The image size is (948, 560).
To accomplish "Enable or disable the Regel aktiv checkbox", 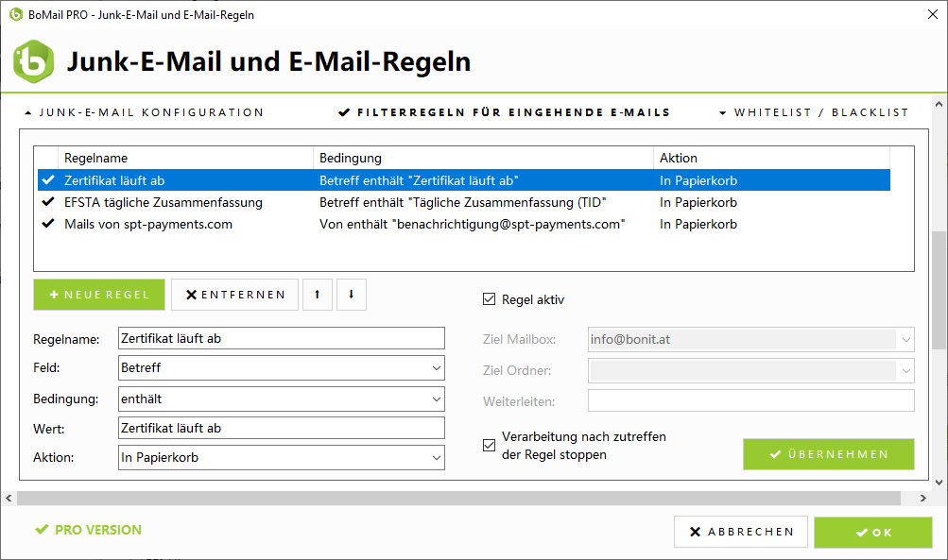I will tap(489, 299).
